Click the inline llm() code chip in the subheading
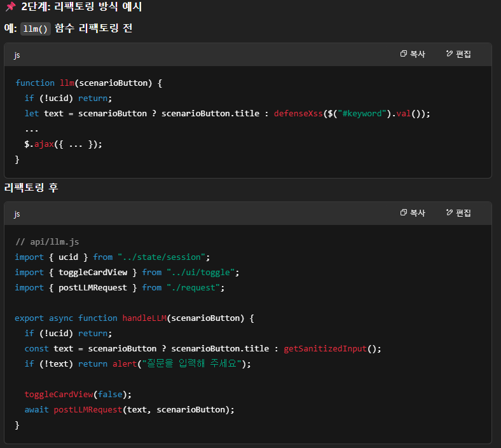Screen dimensions: 501x448 point(36,29)
